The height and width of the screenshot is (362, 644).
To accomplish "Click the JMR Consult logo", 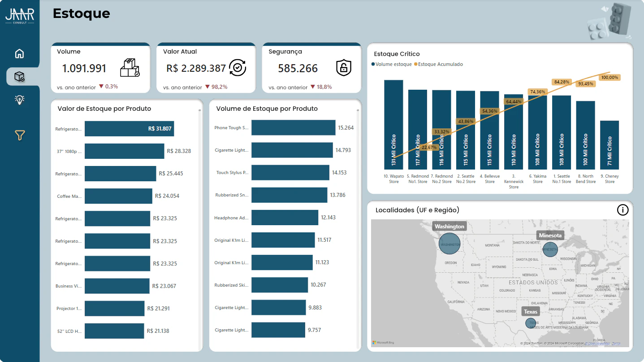I will 19,17.
